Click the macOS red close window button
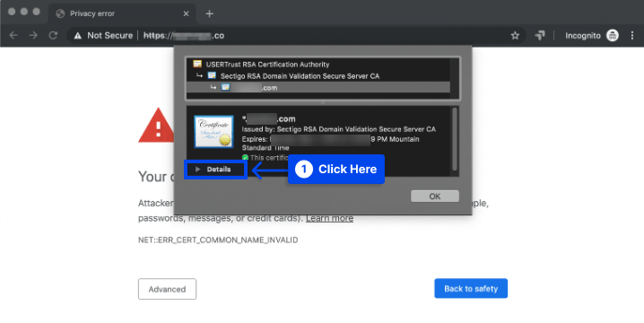644x323 pixels. [x=12, y=12]
